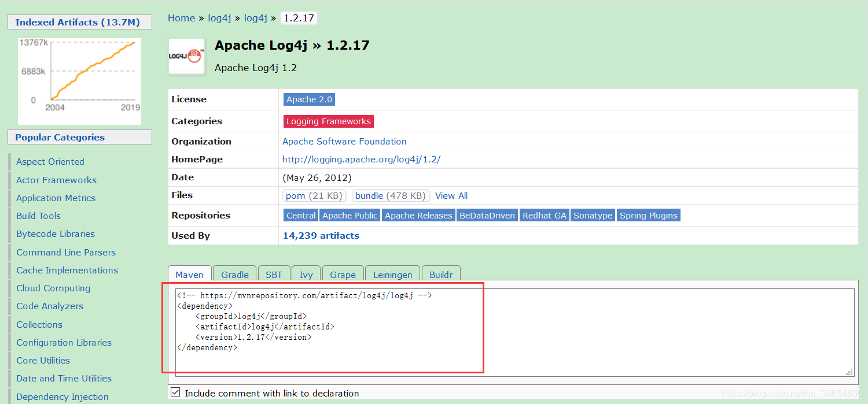Open the Redhat GA repository tag

pos(544,216)
